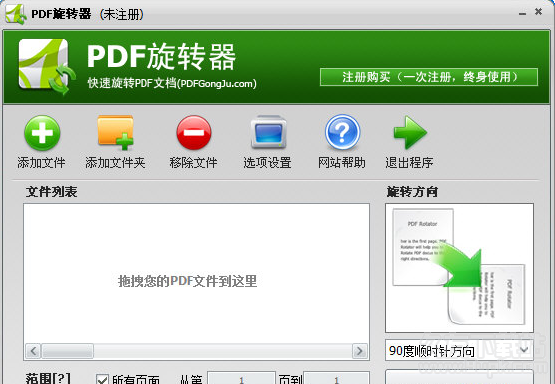The width and height of the screenshot is (555, 384).
Task: Click the PDFGongJu.com subtitle text in the banner
Action: click(x=172, y=84)
